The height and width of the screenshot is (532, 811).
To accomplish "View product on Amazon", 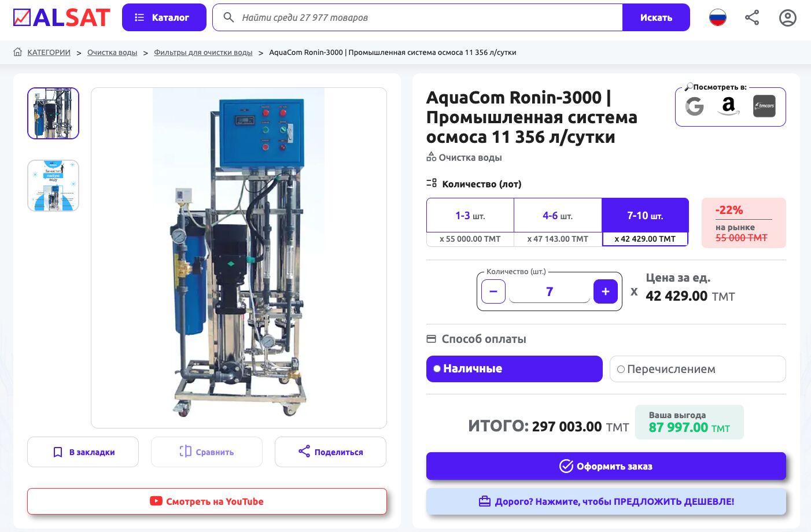I will pyautogui.click(x=729, y=106).
